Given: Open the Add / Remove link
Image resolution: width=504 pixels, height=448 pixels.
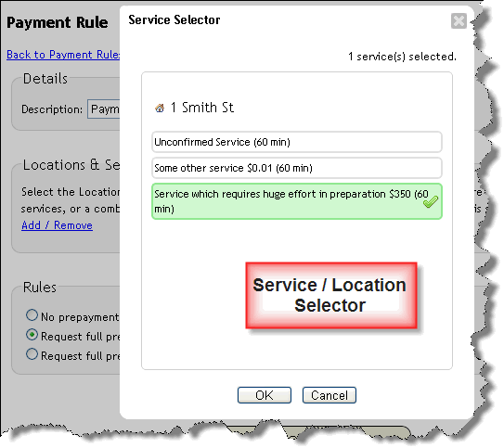Looking at the screenshot, I should (x=57, y=225).
